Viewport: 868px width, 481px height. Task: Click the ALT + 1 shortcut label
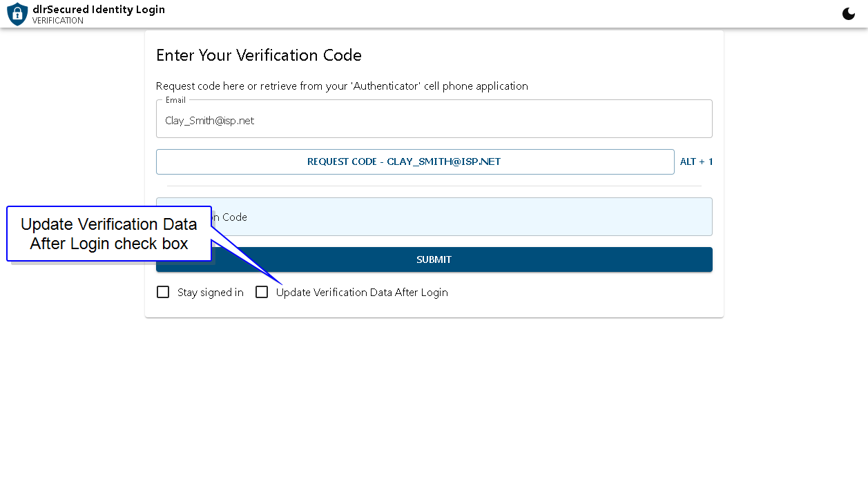pyautogui.click(x=696, y=162)
